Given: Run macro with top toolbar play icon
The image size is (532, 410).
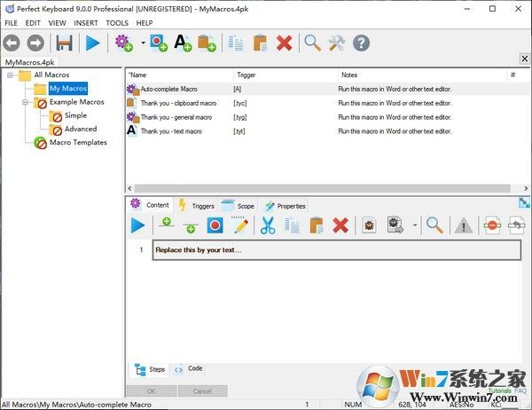Looking at the screenshot, I should tap(93, 43).
